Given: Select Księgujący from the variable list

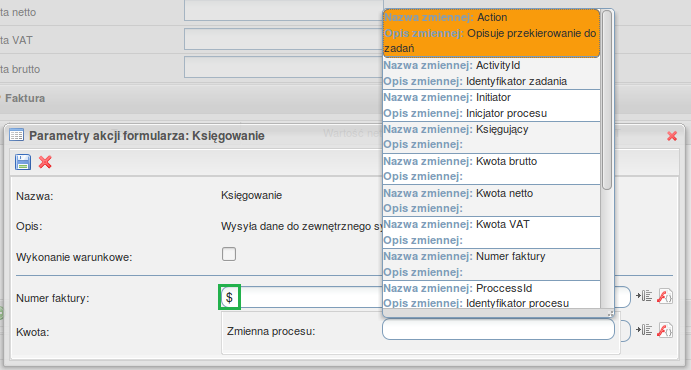Looking at the screenshot, I should [491, 137].
